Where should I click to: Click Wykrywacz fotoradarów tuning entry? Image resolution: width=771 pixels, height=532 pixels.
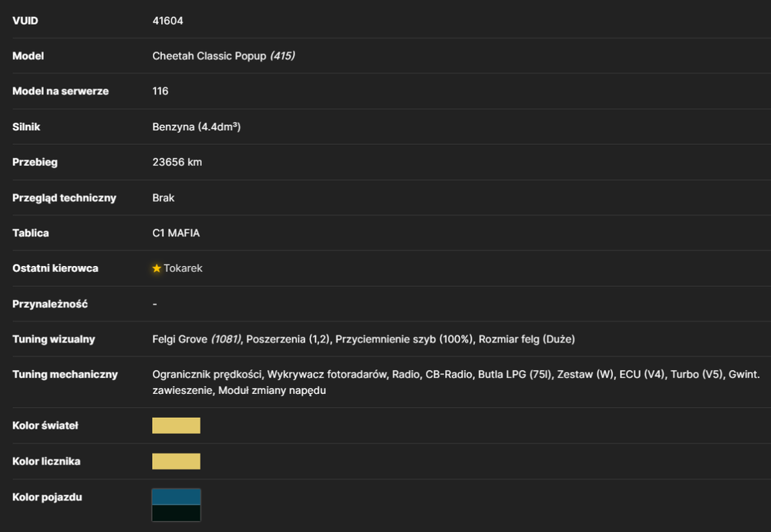327,374
